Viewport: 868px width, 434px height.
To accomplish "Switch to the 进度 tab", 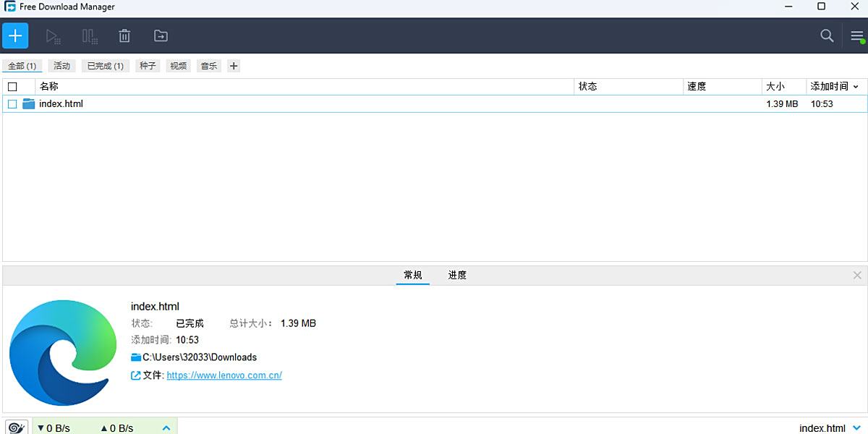I will tap(456, 276).
